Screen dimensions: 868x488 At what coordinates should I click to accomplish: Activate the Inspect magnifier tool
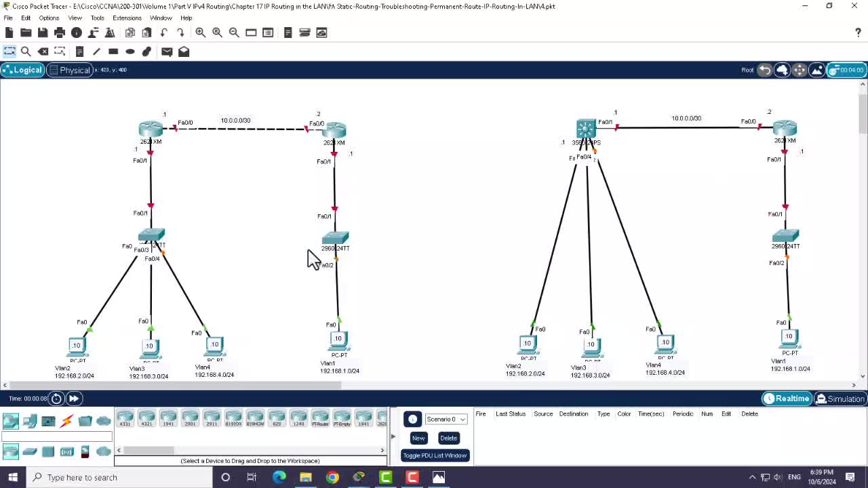26,52
